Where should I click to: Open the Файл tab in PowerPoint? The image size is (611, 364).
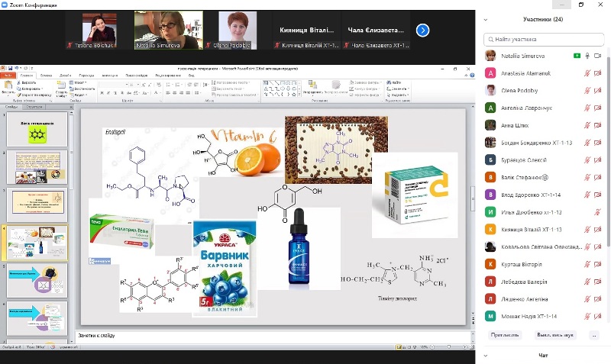pyautogui.click(x=8, y=75)
